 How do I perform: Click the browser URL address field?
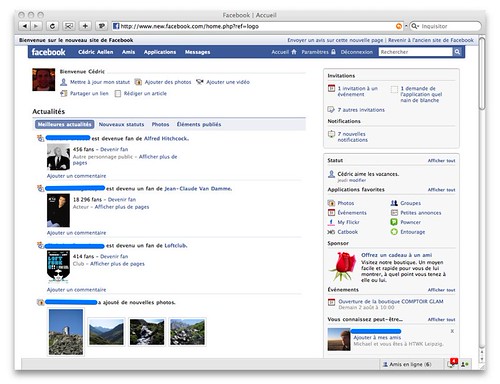click(x=257, y=26)
